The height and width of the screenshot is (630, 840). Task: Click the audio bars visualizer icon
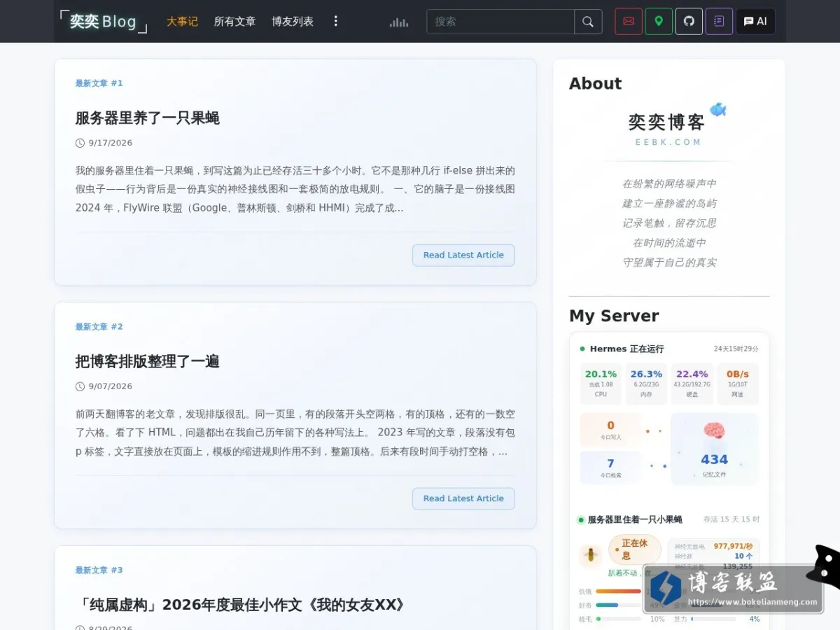[x=399, y=22]
